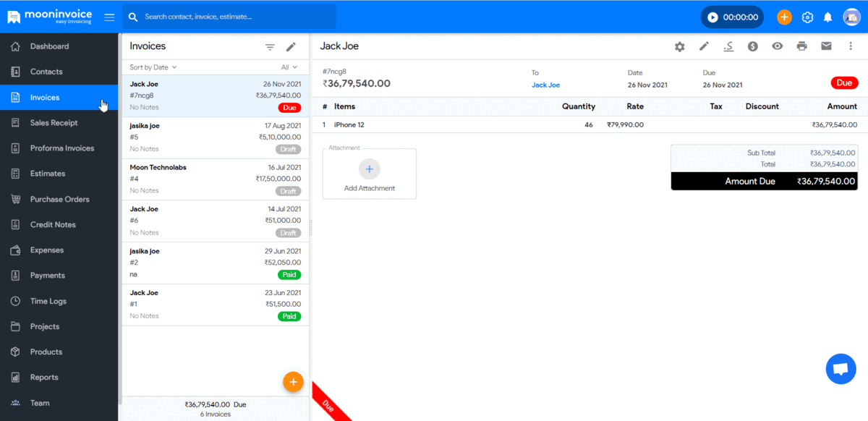The image size is (868, 421).
Task: Click the Reports chart icon
Action: [16, 378]
